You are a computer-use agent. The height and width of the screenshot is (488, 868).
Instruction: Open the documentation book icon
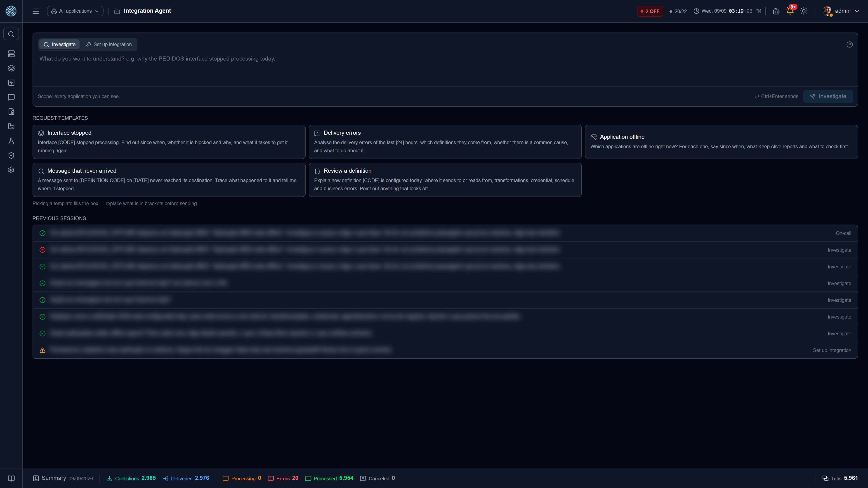[x=11, y=478]
